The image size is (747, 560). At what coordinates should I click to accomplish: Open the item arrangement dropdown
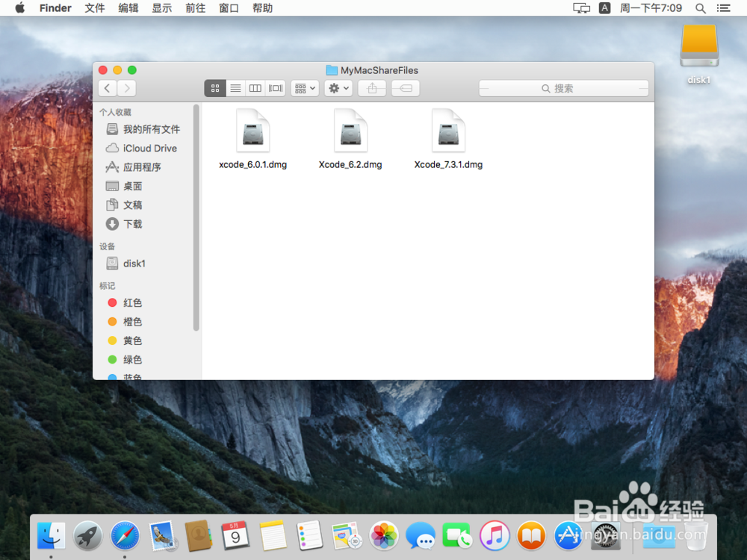pyautogui.click(x=305, y=88)
